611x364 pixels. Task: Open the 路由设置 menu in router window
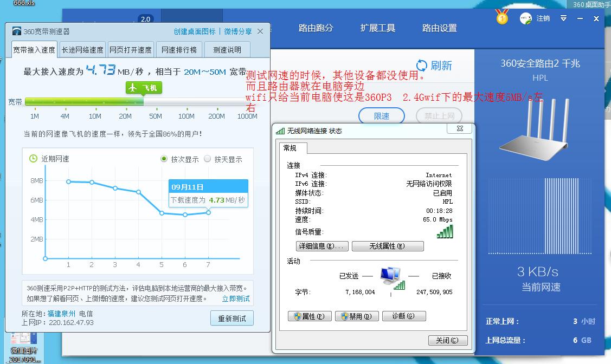pyautogui.click(x=440, y=28)
